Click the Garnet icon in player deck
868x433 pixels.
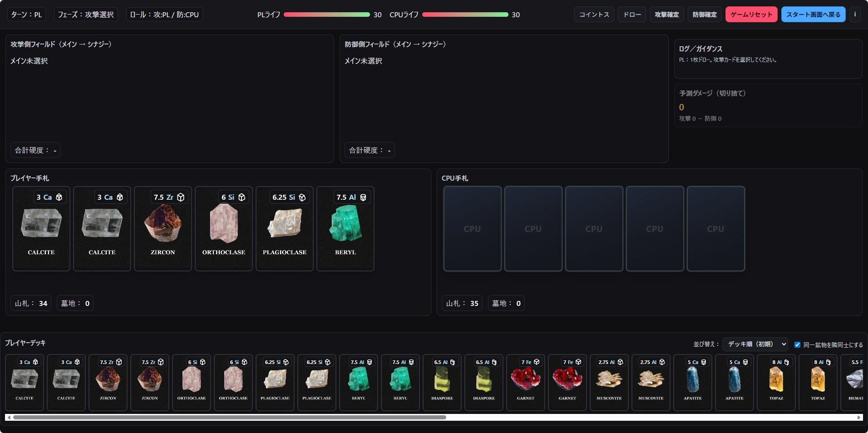tap(525, 379)
